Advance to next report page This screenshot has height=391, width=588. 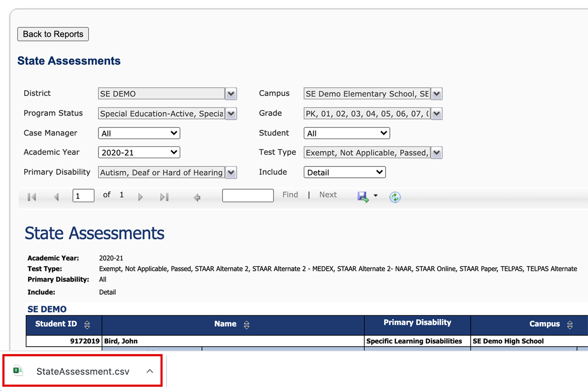pyautogui.click(x=140, y=197)
